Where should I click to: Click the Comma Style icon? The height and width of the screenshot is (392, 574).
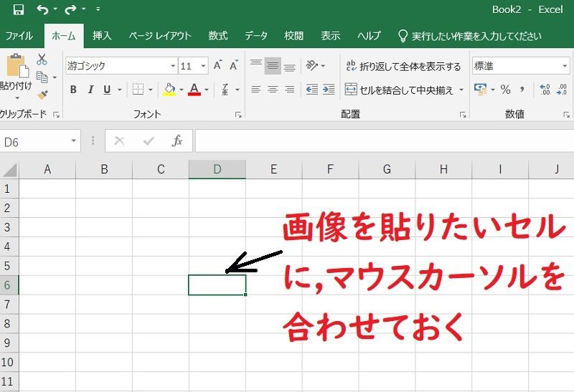[x=522, y=90]
